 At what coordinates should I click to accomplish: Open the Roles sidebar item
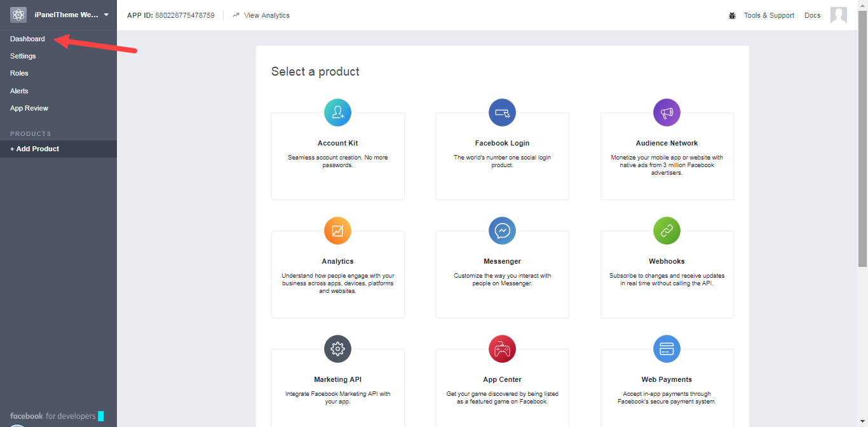pyautogui.click(x=19, y=73)
